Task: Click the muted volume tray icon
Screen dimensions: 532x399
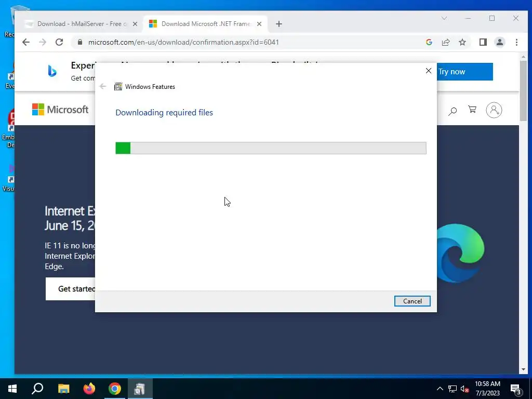Action: click(x=464, y=389)
